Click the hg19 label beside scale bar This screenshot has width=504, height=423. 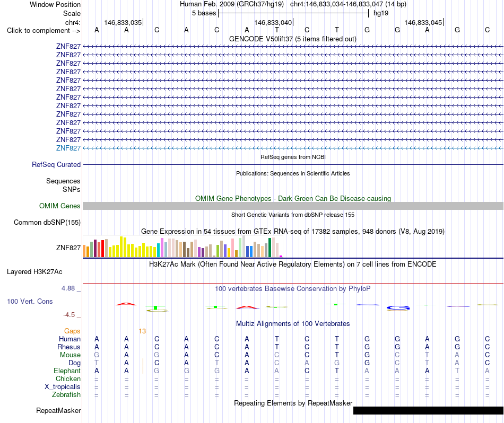381,13
